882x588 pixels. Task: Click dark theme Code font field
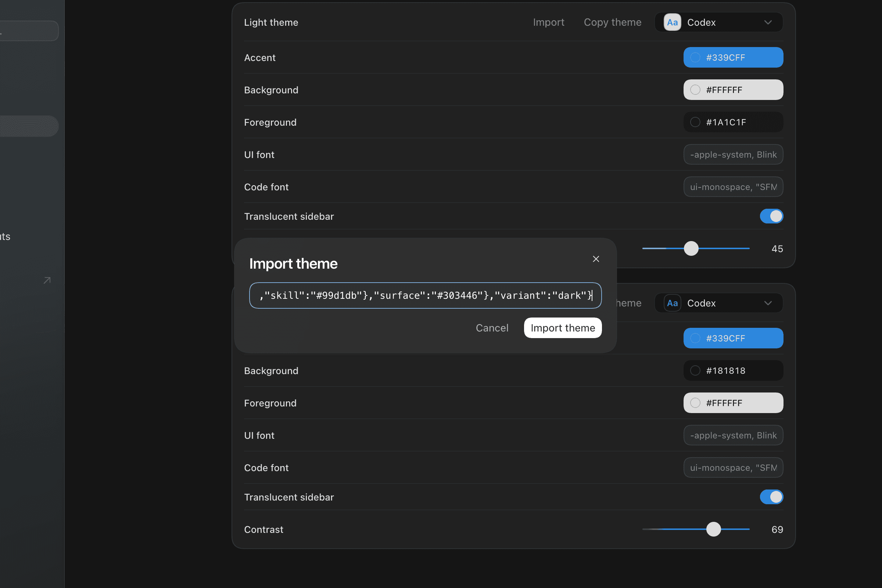pyautogui.click(x=733, y=467)
